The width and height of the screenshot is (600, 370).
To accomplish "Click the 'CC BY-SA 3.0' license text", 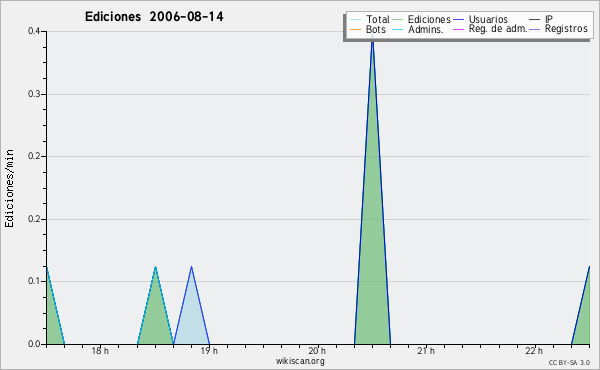I will [x=569, y=362].
